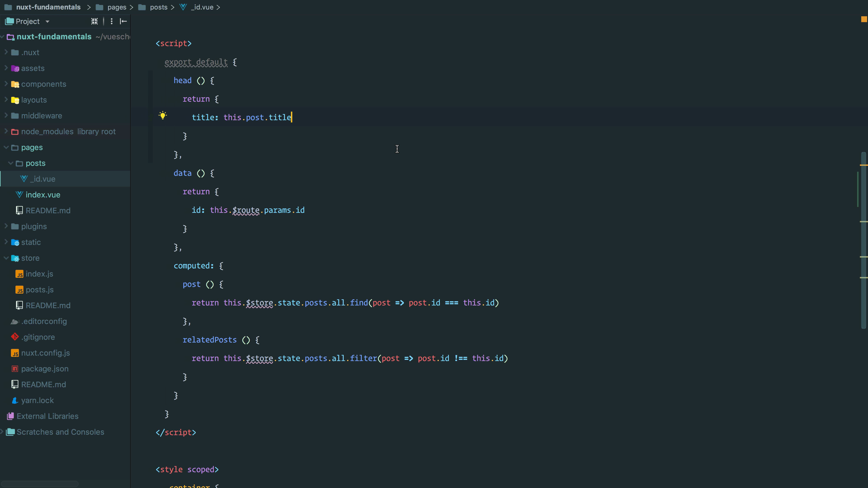Open nuxt.config.js

point(45,353)
